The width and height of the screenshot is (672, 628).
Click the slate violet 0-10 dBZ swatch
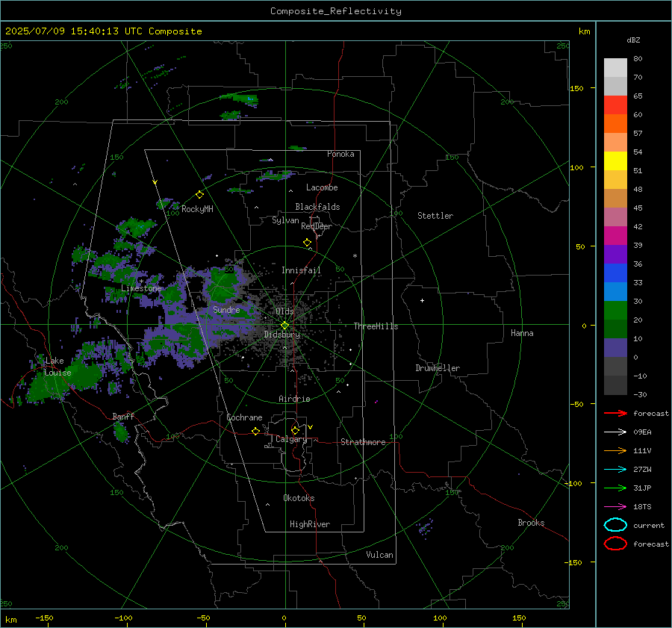tap(615, 348)
